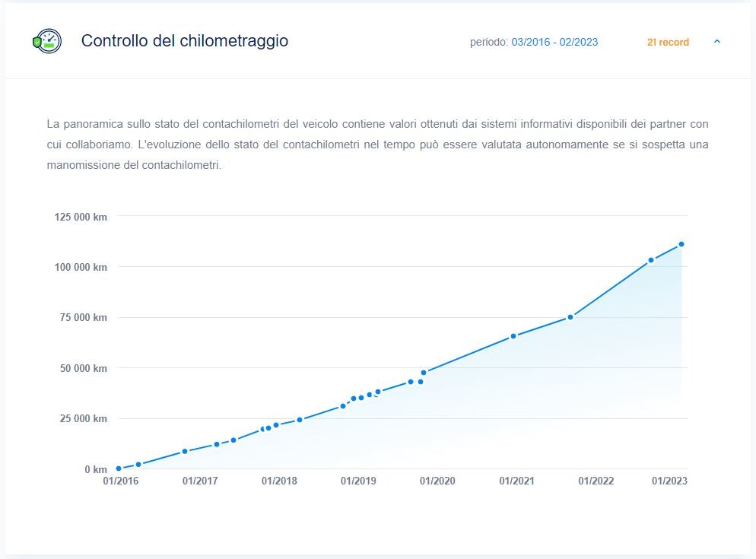Viewport: 756px width, 559px height.
Task: Collapse the Controllo del chilometraggio section
Action: point(717,42)
